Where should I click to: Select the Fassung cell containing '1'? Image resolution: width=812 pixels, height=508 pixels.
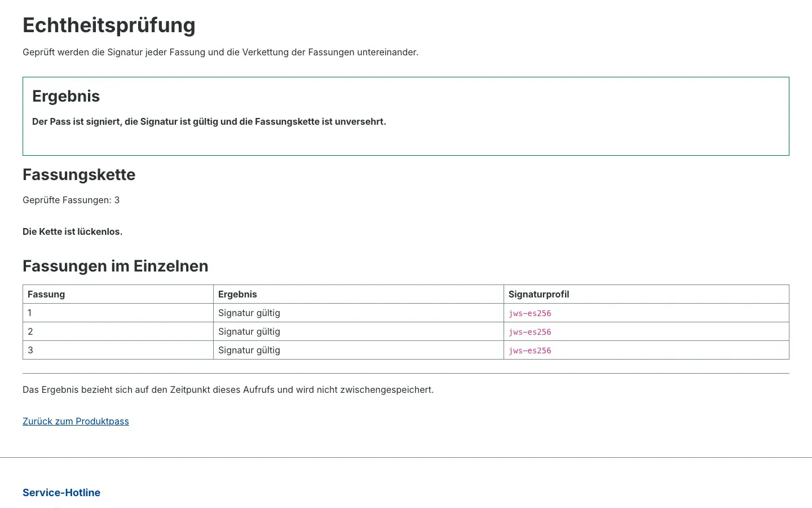pos(118,313)
